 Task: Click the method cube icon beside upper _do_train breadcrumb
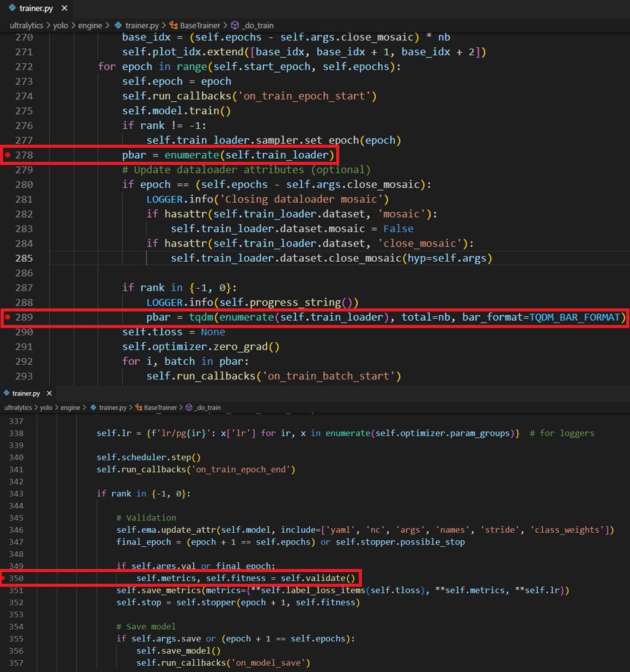click(x=235, y=26)
